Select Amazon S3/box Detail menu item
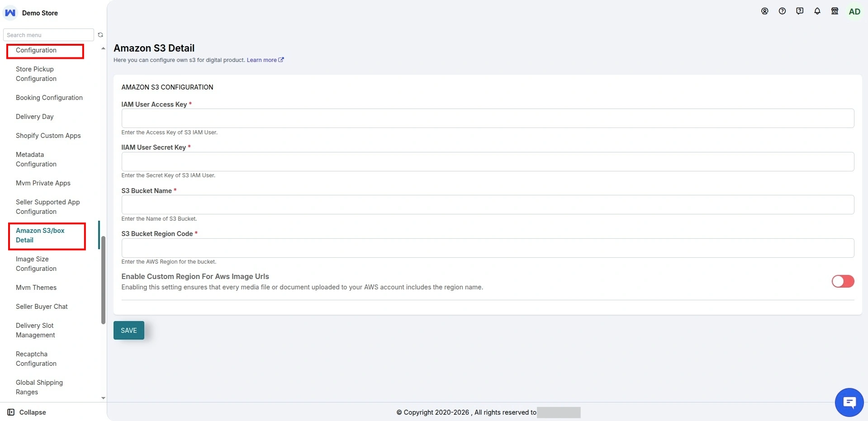868x421 pixels. [x=40, y=235]
